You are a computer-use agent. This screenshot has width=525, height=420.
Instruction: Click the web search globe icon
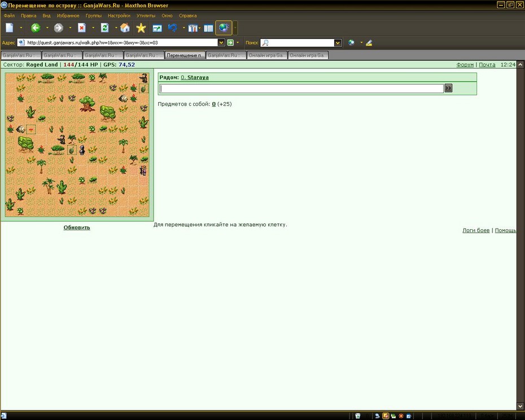coord(351,42)
